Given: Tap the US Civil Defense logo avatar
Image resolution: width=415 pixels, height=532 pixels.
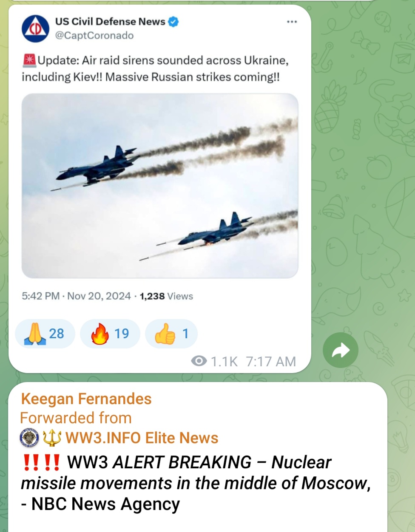Looking at the screenshot, I should click(36, 28).
